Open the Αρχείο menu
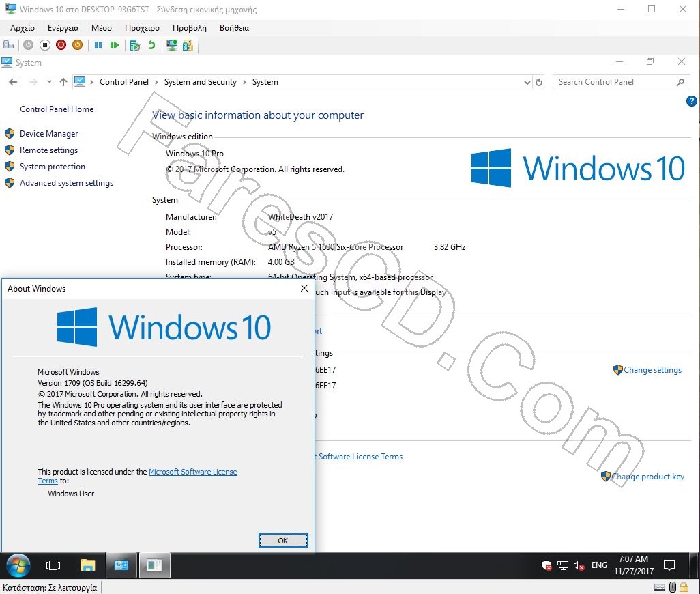700x594 pixels. click(x=23, y=28)
